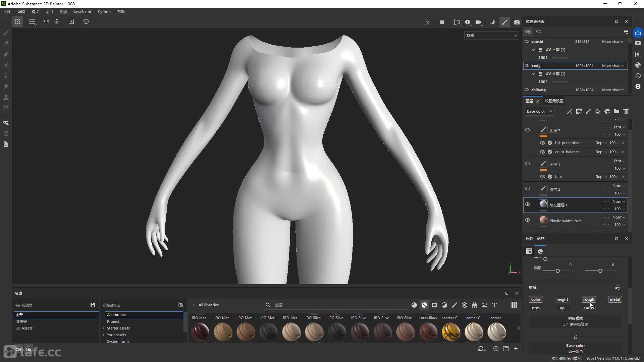
Task: Select the Eraser tool in left toolbar
Action: click(x=6, y=44)
